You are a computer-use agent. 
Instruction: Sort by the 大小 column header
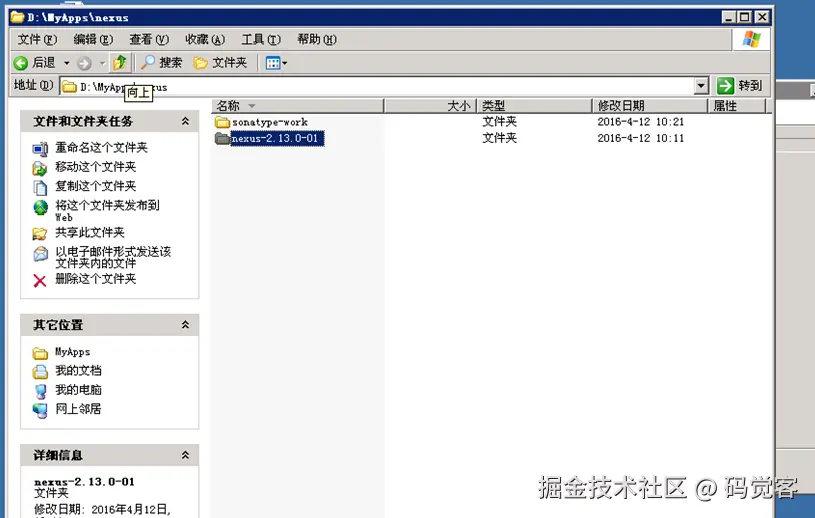coord(430,106)
